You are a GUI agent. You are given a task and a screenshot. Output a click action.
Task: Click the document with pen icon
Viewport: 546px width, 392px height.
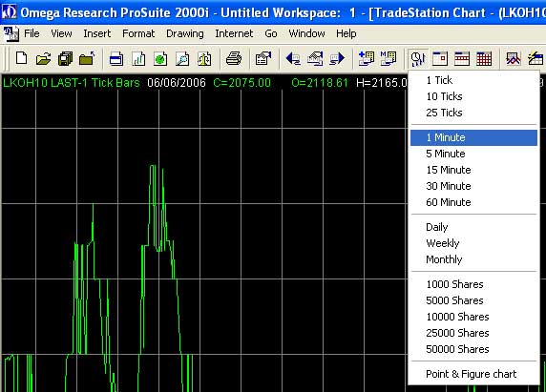click(x=263, y=58)
